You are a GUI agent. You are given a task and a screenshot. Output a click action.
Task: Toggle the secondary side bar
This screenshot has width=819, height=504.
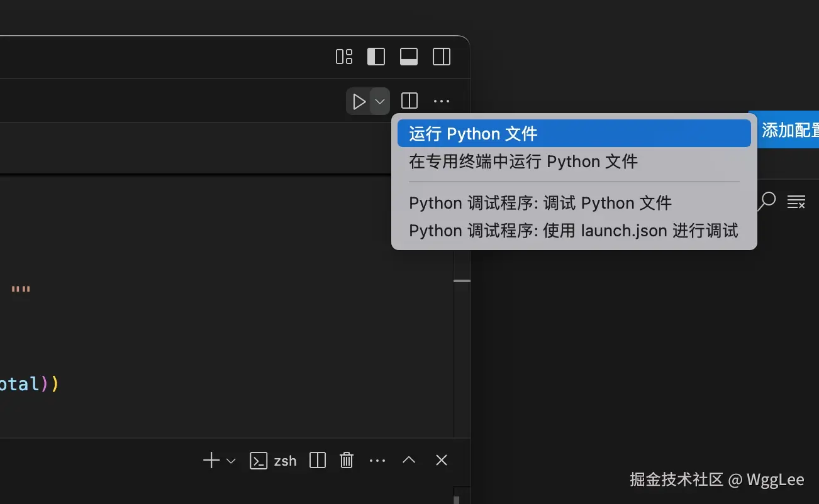[x=442, y=57]
